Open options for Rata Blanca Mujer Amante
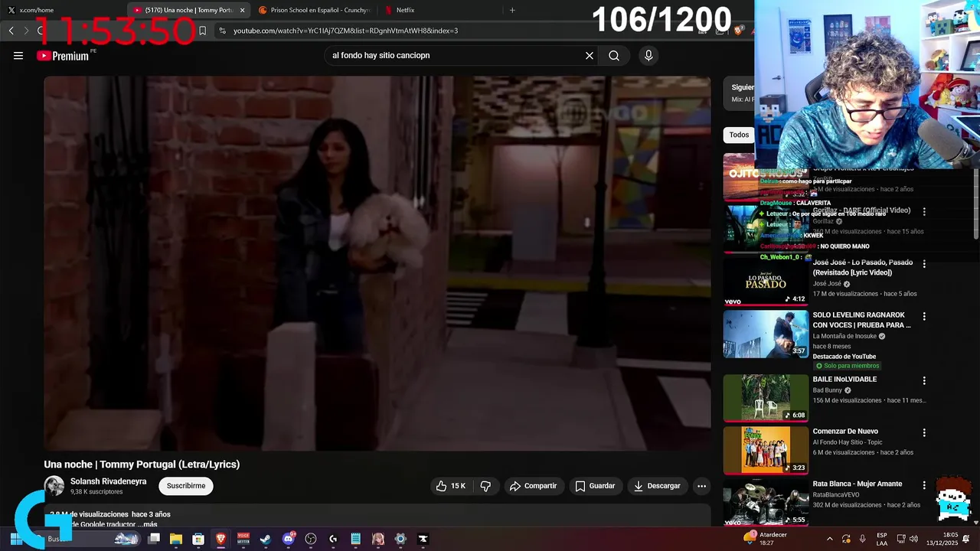This screenshot has width=980, height=551. pos(924,485)
